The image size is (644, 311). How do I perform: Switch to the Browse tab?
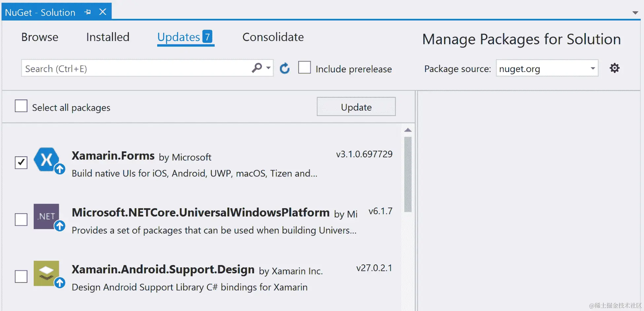pos(40,37)
